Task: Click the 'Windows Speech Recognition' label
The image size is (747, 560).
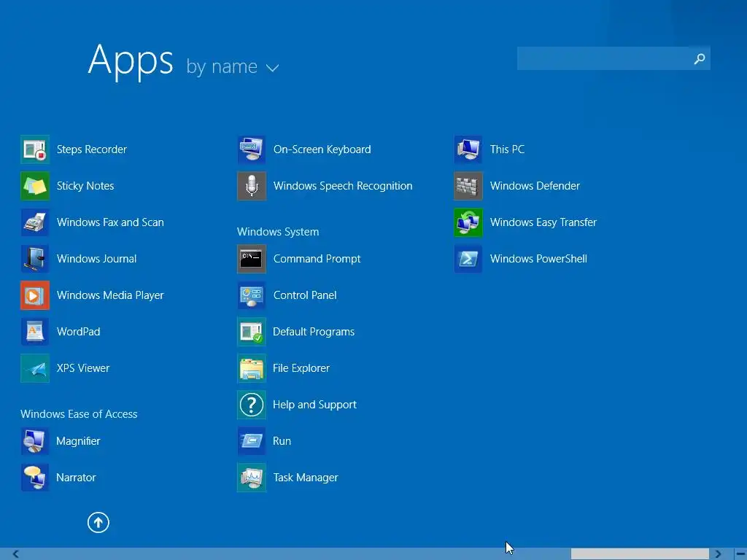Action: click(343, 186)
